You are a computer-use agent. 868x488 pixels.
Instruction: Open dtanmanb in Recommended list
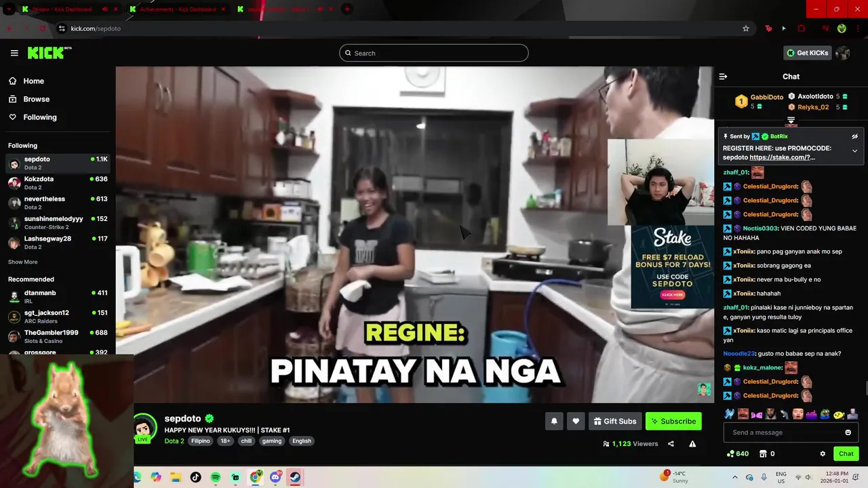tap(58, 296)
